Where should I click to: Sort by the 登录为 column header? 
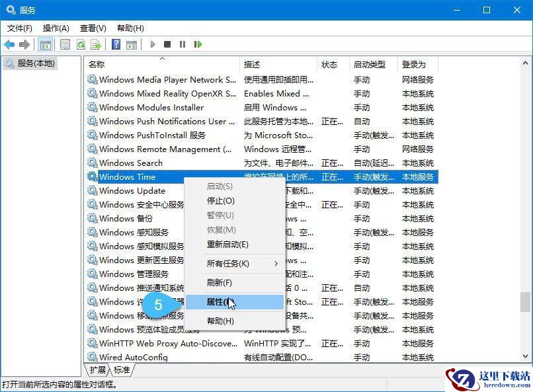(418, 65)
